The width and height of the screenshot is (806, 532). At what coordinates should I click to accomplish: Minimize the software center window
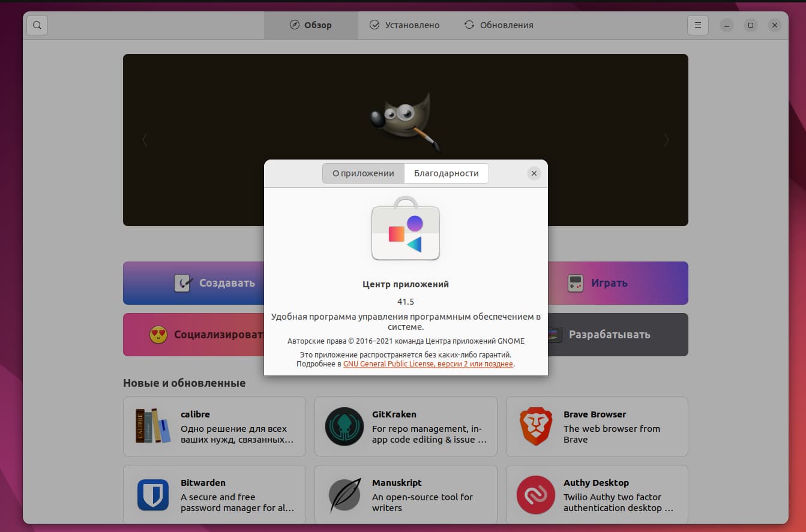(727, 25)
